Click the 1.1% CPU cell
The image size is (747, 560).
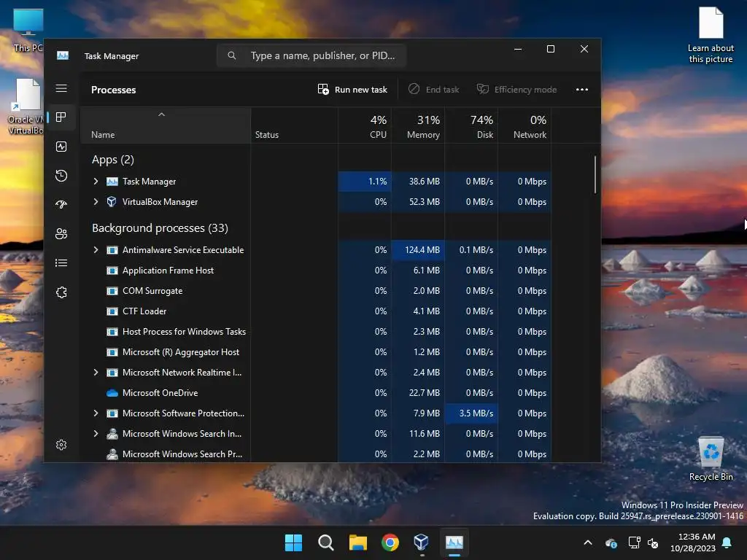pos(365,182)
